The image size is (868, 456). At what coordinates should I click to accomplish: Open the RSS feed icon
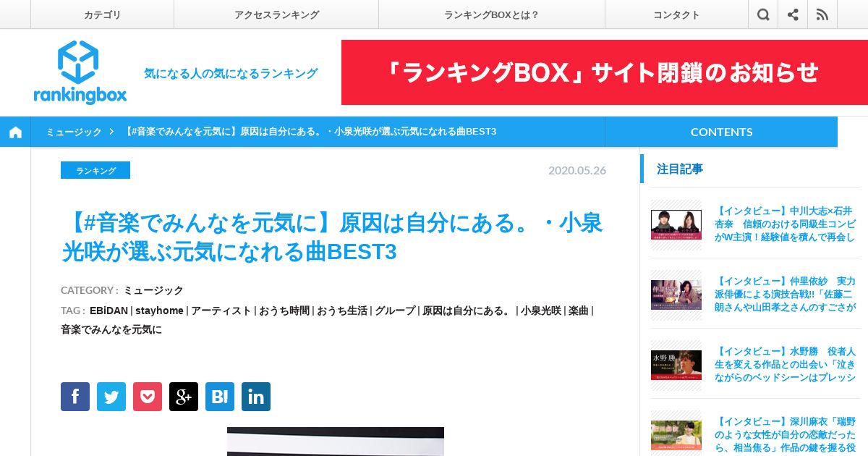coord(822,14)
